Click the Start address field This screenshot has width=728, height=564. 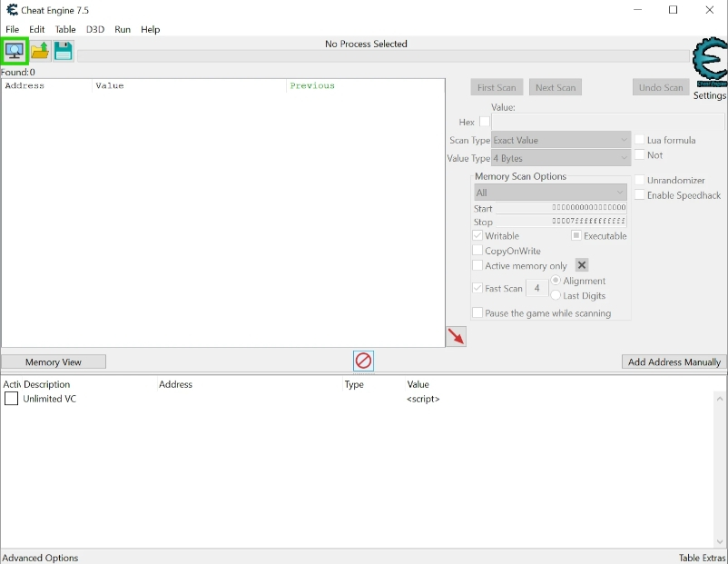click(561, 208)
